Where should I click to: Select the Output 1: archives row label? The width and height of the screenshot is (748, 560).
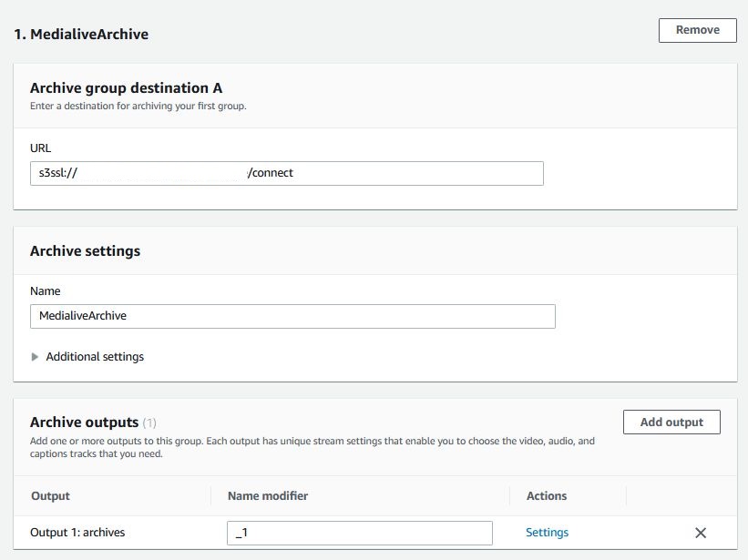point(78,533)
